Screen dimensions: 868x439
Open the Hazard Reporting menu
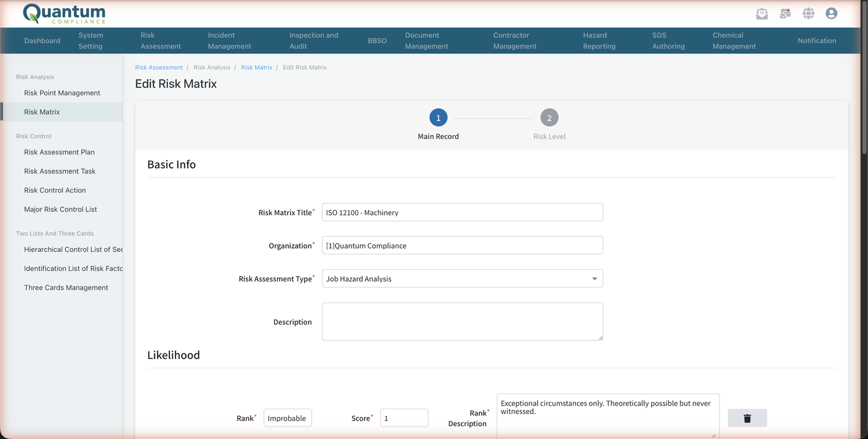point(599,41)
